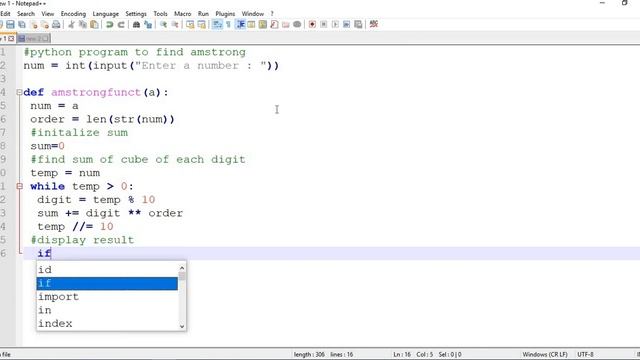Click the Print toolbar icon

[56, 24]
